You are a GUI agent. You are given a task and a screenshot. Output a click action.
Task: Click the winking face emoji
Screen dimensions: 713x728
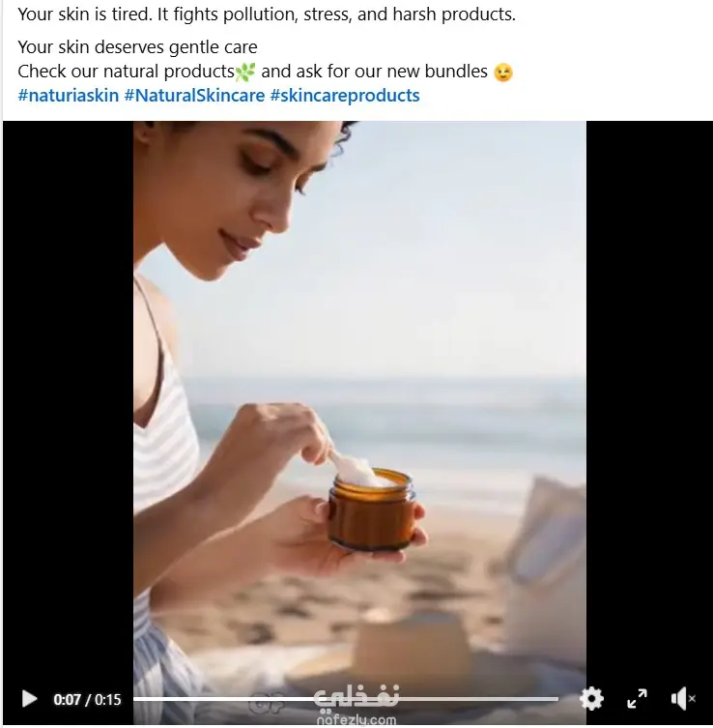pyautogui.click(x=503, y=73)
